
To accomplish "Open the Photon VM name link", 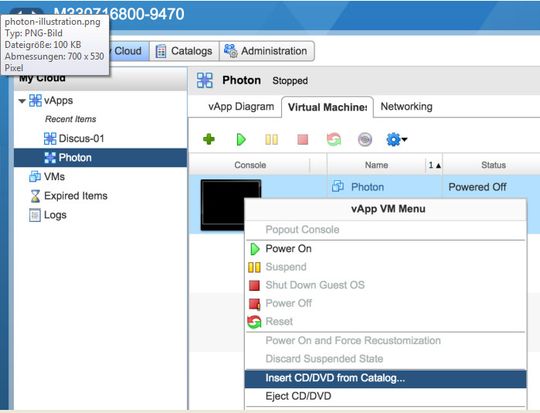I will (367, 187).
